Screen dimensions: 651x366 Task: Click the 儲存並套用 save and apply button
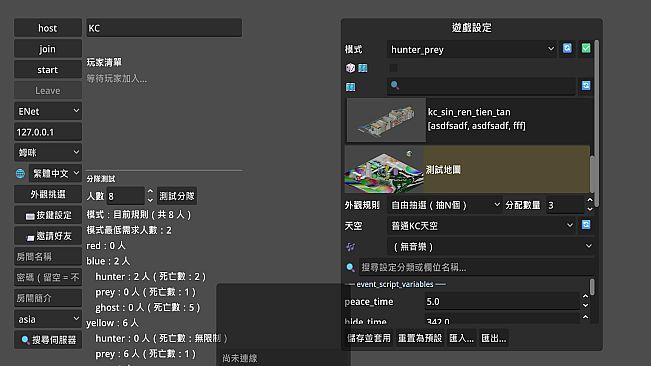tap(369, 338)
